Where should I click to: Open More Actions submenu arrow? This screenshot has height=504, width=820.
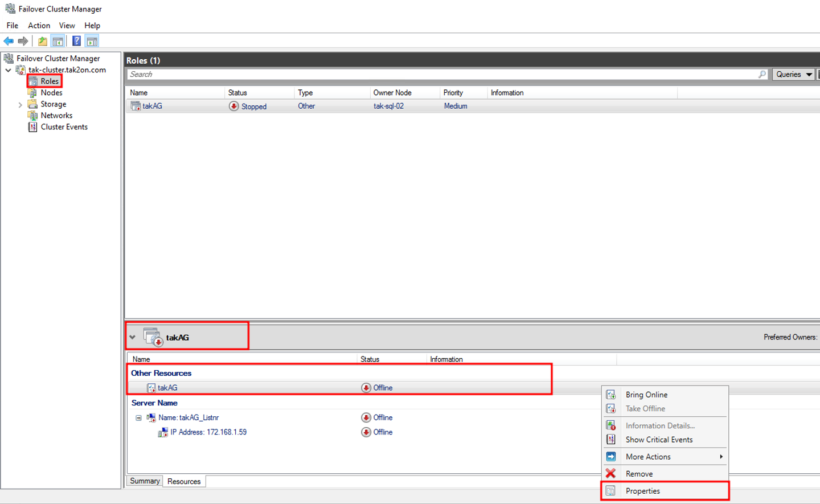(721, 457)
